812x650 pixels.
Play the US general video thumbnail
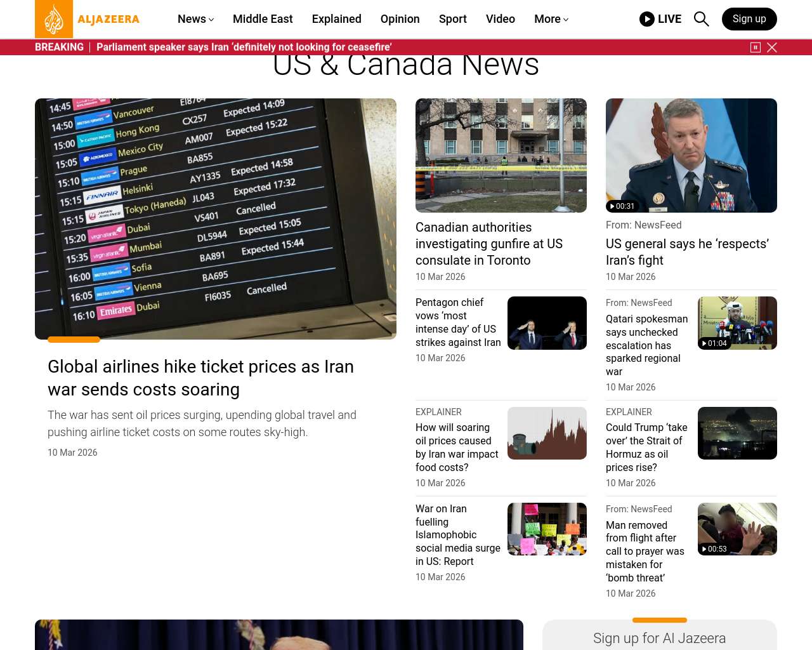[691, 156]
